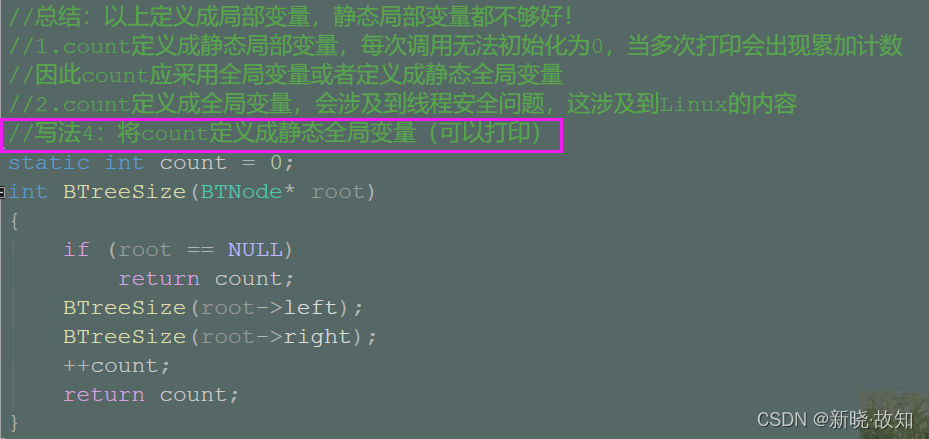The image size is (929, 439).
Task: Click the if keyword
Action: click(76, 249)
